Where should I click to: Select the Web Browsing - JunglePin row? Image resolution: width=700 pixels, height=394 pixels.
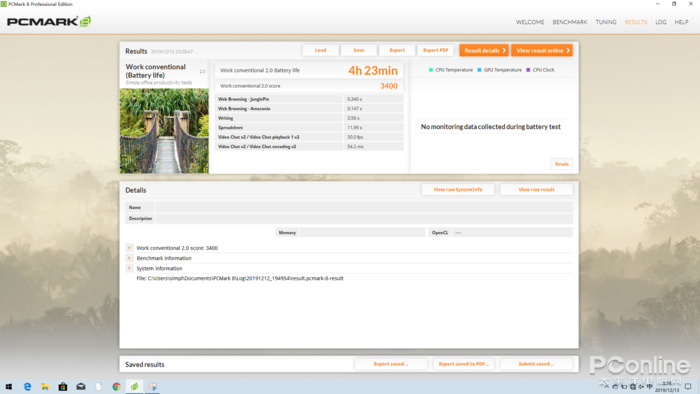point(309,99)
